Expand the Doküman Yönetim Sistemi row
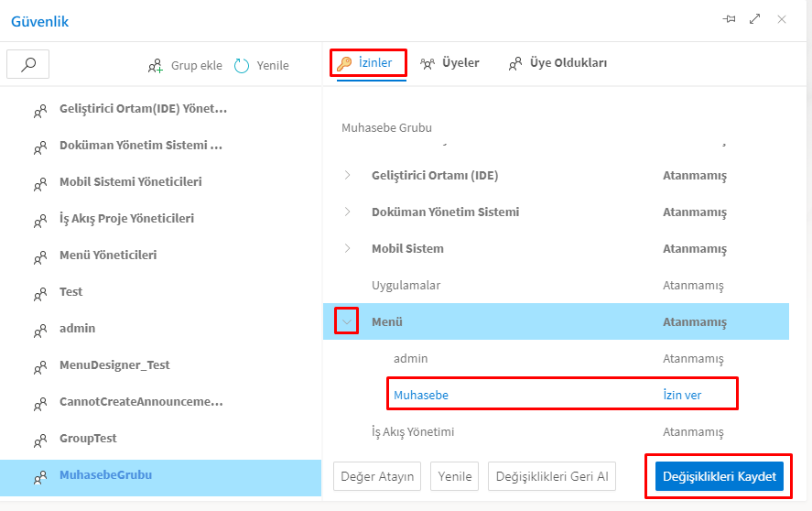 pyautogui.click(x=347, y=212)
